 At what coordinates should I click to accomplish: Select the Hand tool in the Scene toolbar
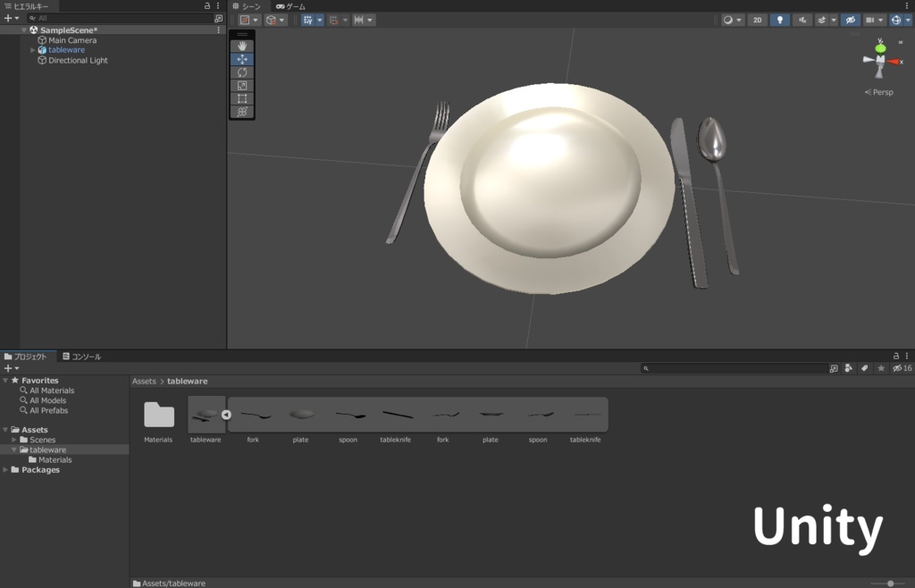click(x=241, y=45)
